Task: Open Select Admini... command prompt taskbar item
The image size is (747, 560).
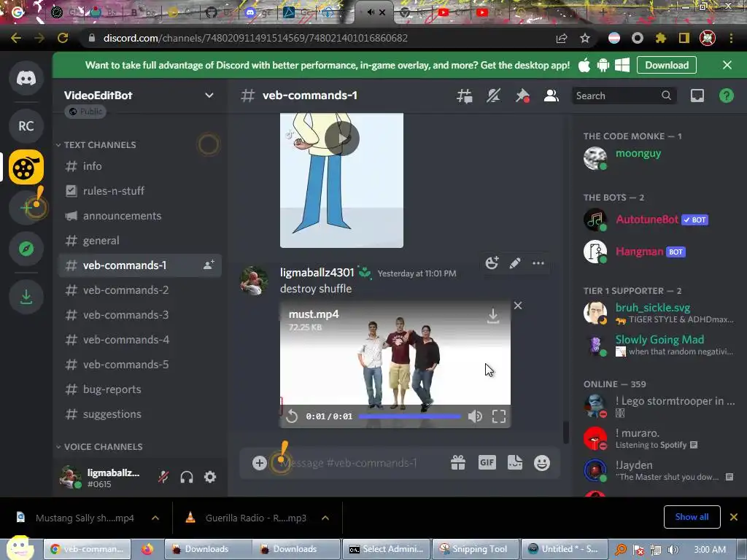Action: click(x=387, y=549)
